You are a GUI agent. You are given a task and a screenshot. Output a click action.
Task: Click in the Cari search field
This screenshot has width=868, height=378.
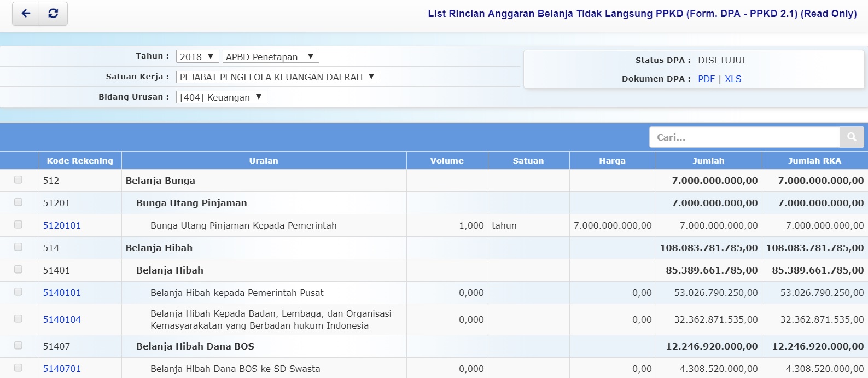(x=744, y=137)
